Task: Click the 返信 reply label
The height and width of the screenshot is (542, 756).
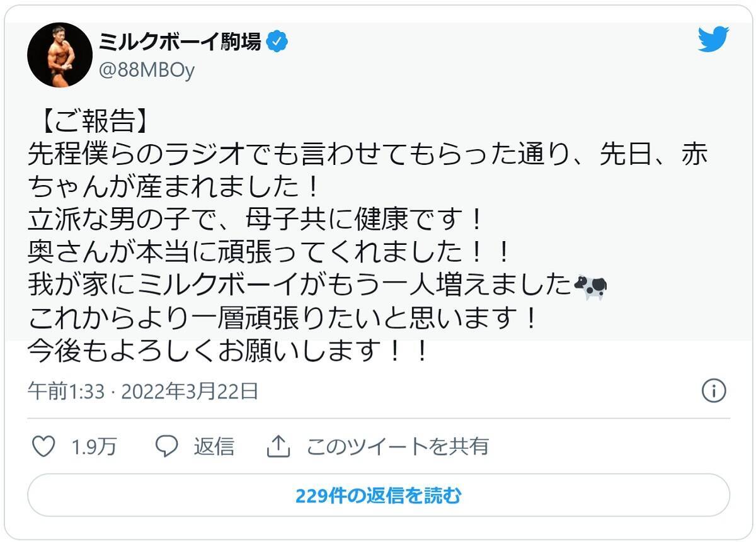Action: (x=214, y=447)
